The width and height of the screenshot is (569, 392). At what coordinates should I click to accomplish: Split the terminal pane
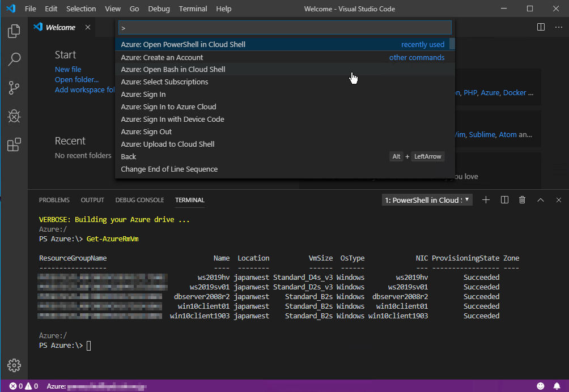[504, 199]
